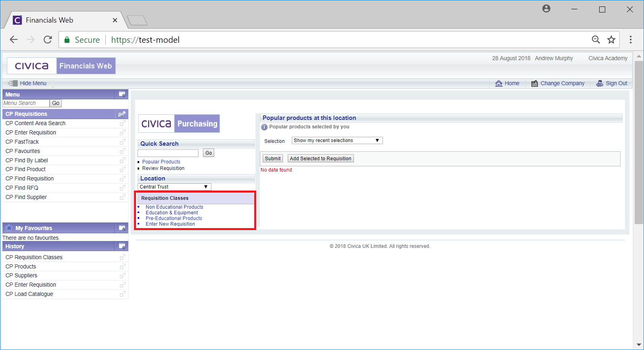The width and height of the screenshot is (644, 350).
Task: Bookmark page with the star icon
Action: [611, 40]
